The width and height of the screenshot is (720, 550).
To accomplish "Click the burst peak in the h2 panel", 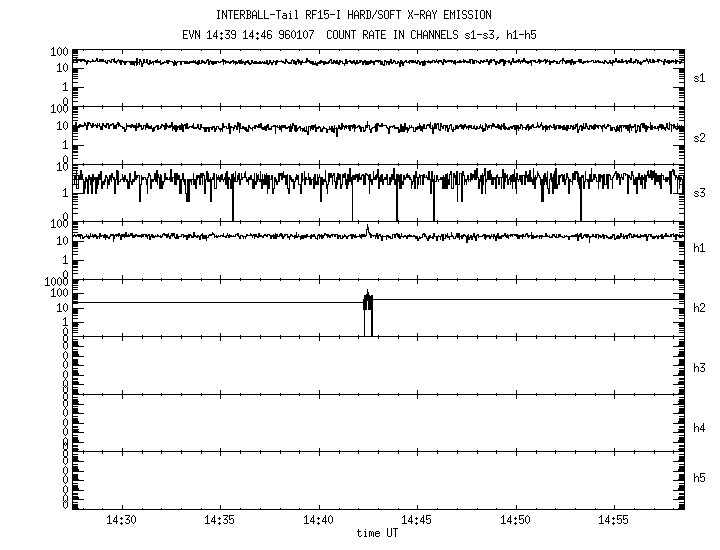I will (368, 295).
